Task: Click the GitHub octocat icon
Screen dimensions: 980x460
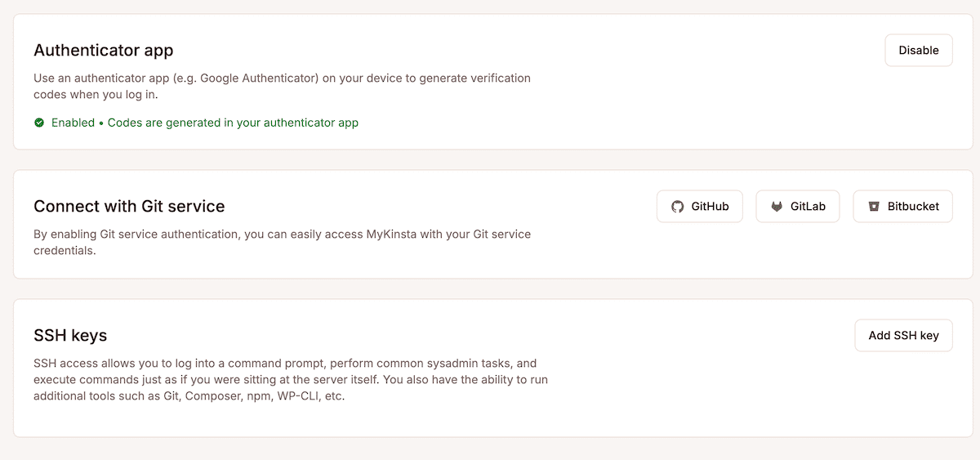Action: 677,207
